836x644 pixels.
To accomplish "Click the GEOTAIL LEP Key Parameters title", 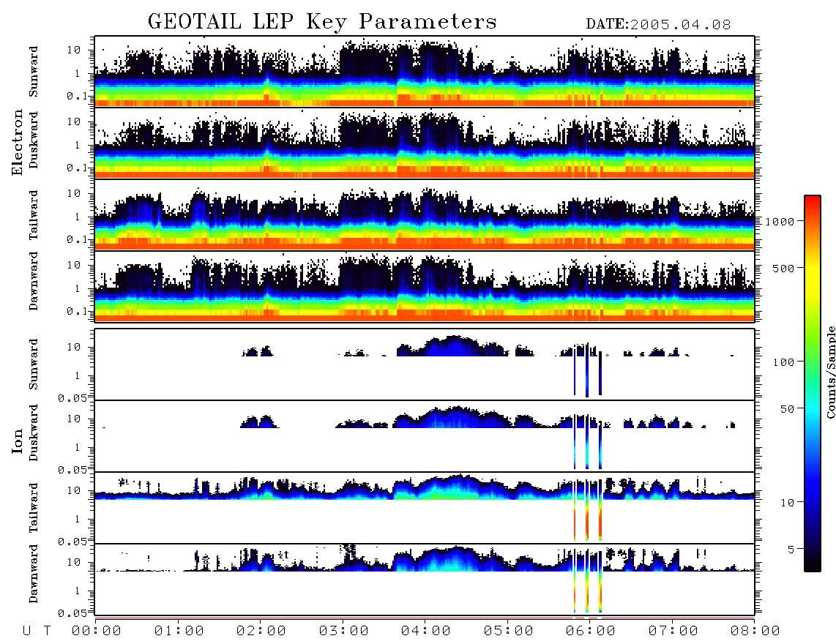I will click(322, 23).
